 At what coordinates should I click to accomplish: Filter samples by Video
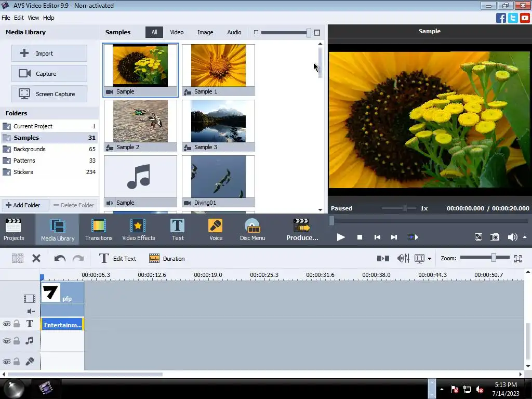[x=177, y=32]
